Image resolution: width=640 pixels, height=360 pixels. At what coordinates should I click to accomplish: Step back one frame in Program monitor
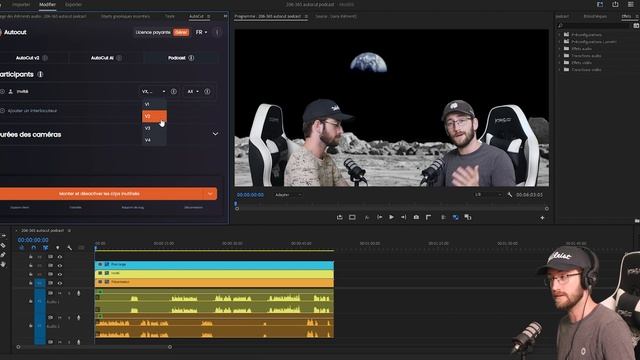pos(380,218)
